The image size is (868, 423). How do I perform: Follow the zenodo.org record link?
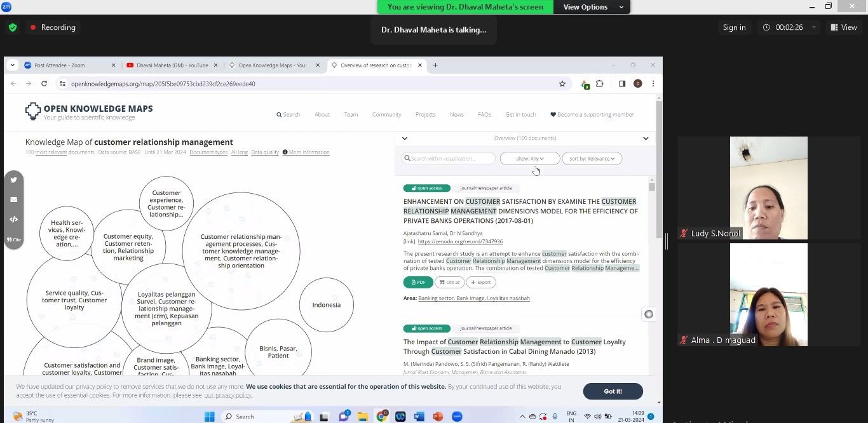click(460, 241)
